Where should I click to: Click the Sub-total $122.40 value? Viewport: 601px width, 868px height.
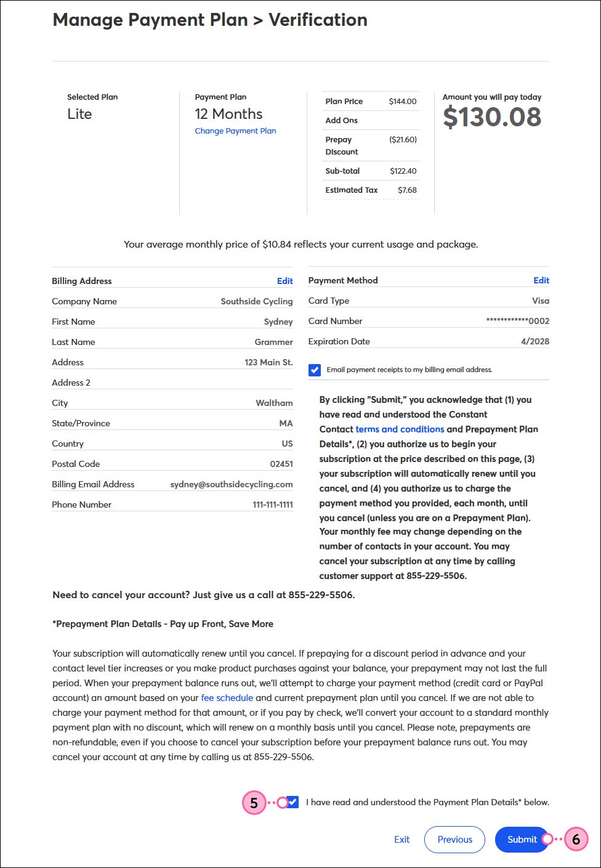click(x=403, y=171)
